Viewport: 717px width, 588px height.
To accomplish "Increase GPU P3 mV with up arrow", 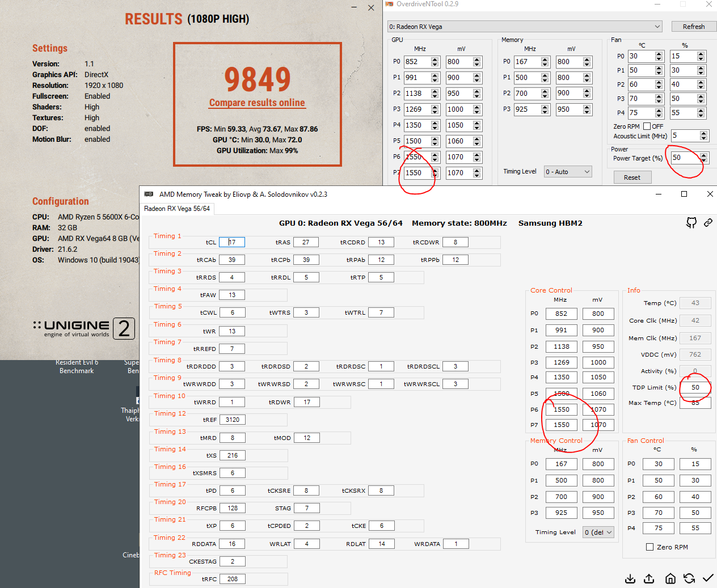I will pos(477,107).
